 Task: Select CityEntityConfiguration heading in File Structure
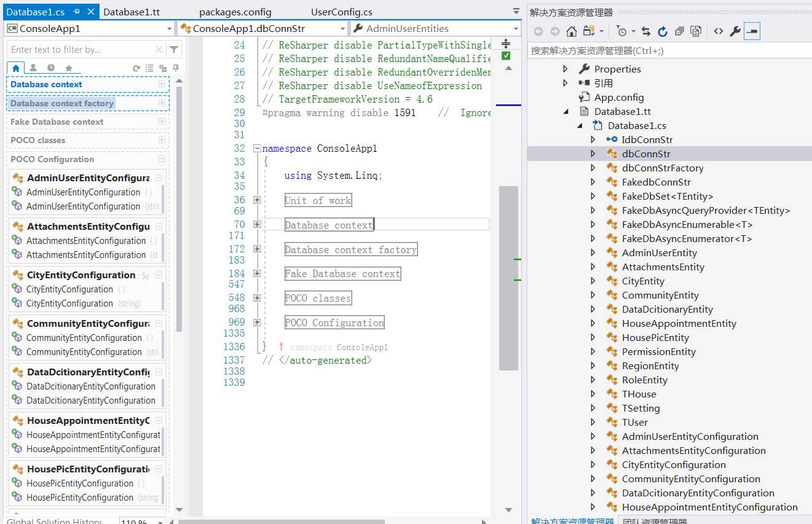point(81,275)
